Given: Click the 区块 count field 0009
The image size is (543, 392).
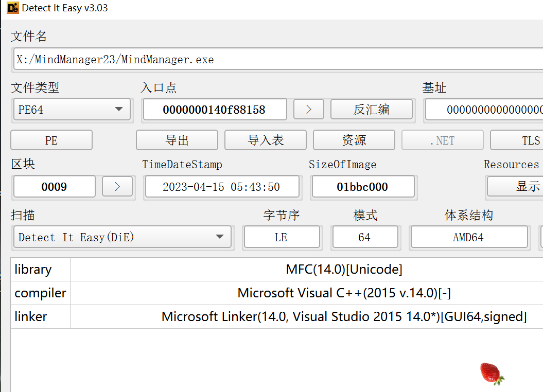Looking at the screenshot, I should tap(55, 187).
